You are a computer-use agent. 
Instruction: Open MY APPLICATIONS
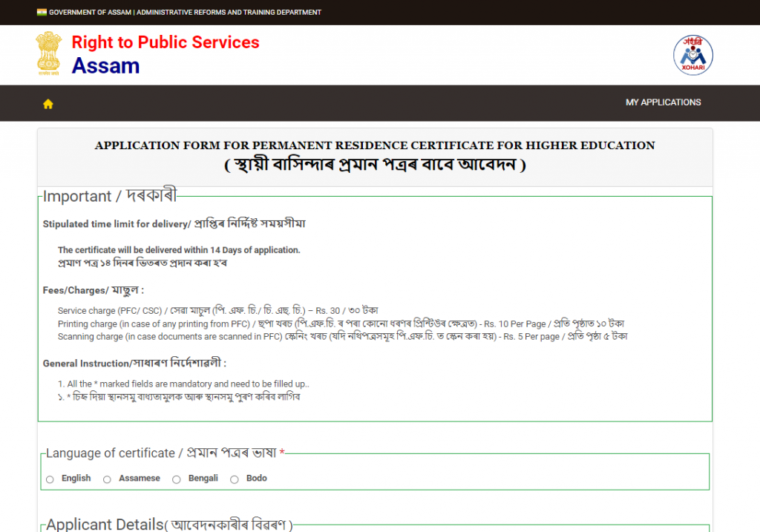tap(664, 102)
